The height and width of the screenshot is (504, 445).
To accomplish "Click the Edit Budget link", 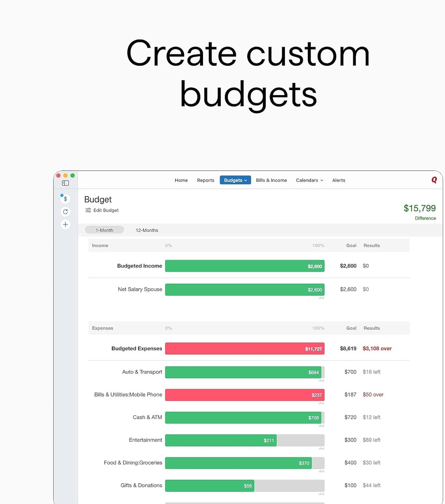I will (106, 210).
